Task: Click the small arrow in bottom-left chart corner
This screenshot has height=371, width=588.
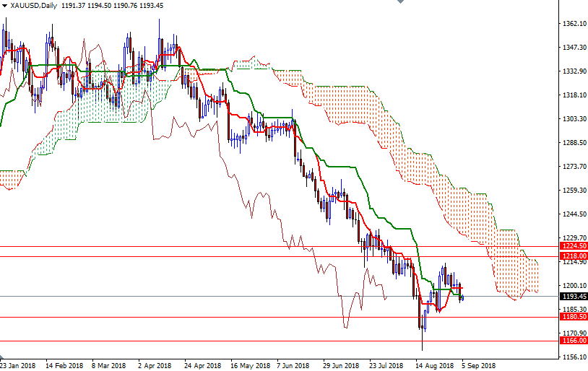Action: [x=3, y=358]
